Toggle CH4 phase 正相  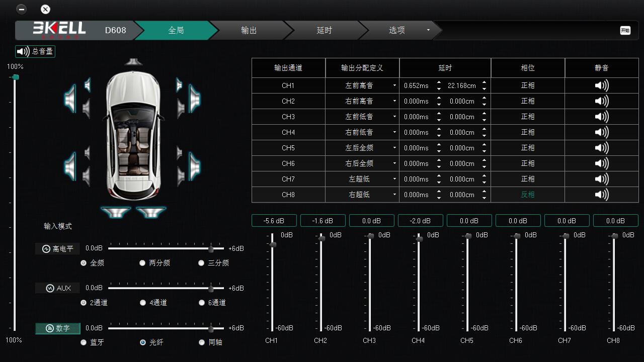click(528, 132)
